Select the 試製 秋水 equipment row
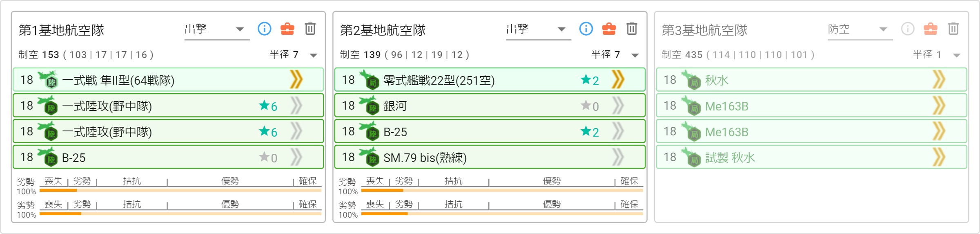Viewport: 980px width, 234px height. click(x=811, y=157)
